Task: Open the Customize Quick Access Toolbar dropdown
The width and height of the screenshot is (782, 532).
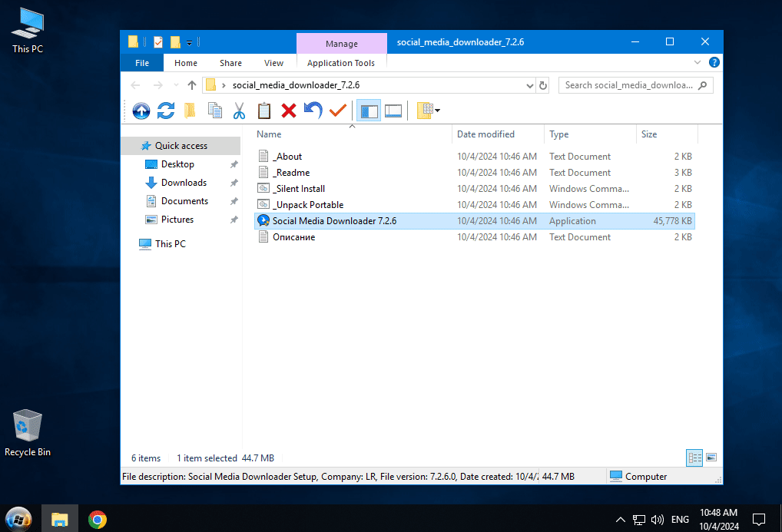Action: click(x=190, y=43)
